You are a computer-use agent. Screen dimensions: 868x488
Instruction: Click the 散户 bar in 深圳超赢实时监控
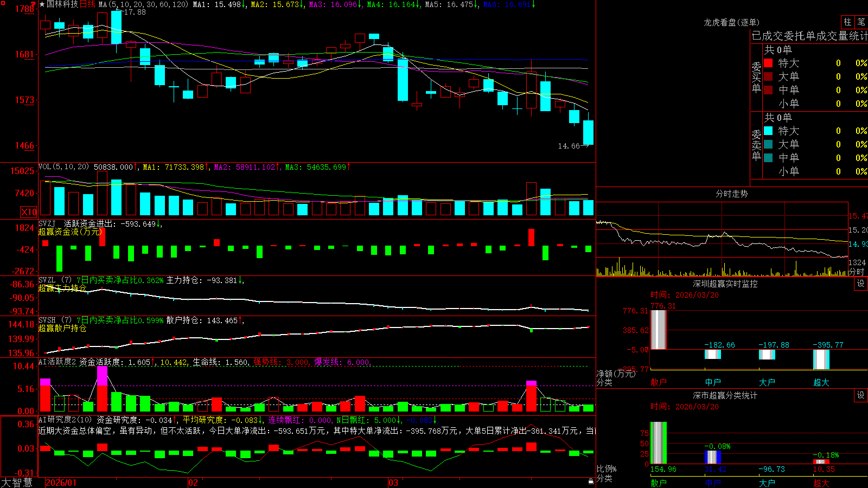[658, 329]
